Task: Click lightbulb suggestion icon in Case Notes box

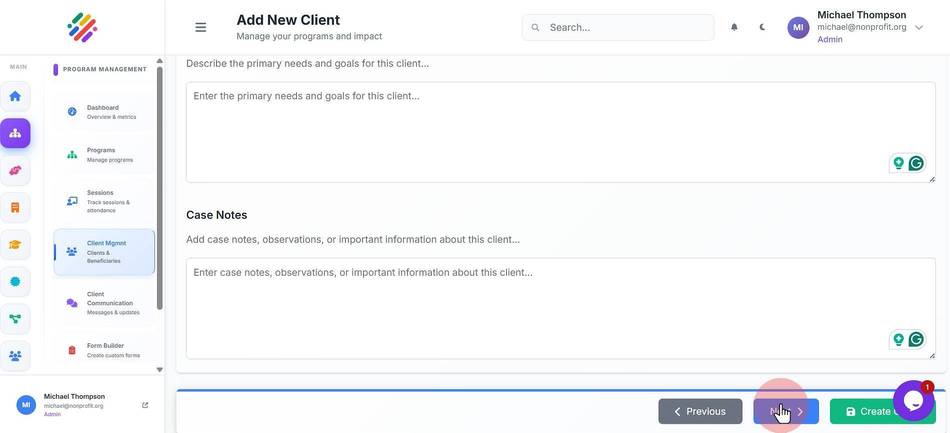Action: coord(899,339)
